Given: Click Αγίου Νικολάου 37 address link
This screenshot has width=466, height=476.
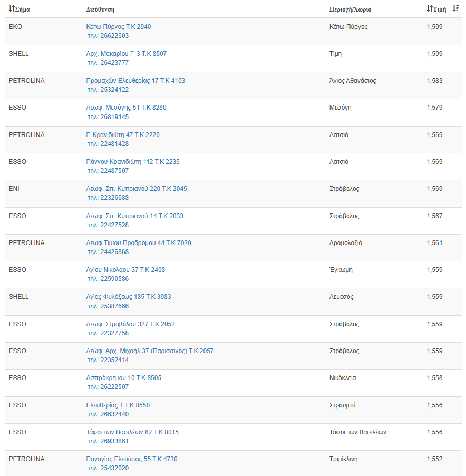Looking at the screenshot, I should [125, 270].
